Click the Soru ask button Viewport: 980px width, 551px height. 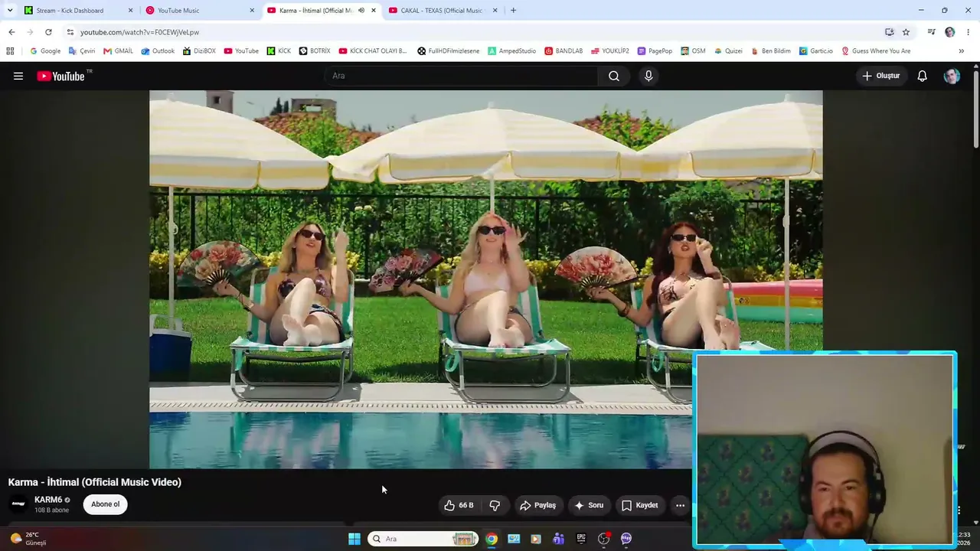pyautogui.click(x=589, y=505)
